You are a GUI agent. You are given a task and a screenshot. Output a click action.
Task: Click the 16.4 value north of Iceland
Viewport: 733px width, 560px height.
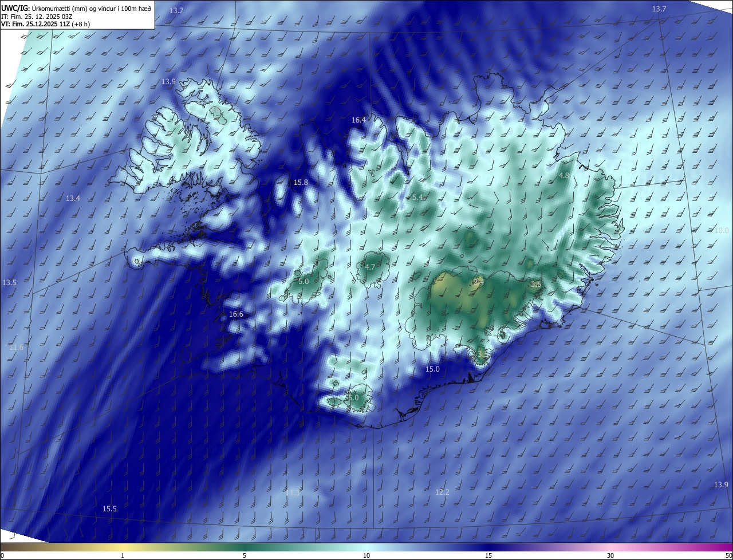[x=358, y=120]
